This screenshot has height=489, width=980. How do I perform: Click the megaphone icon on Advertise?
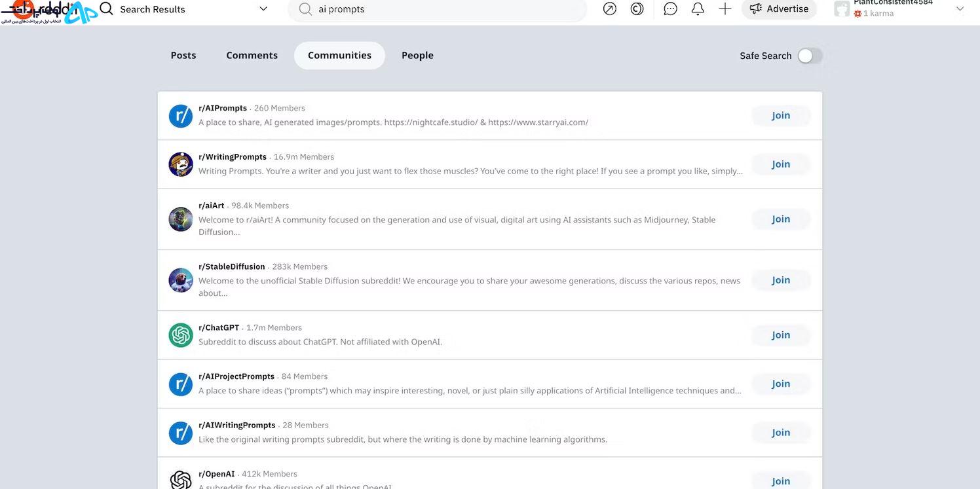click(756, 9)
